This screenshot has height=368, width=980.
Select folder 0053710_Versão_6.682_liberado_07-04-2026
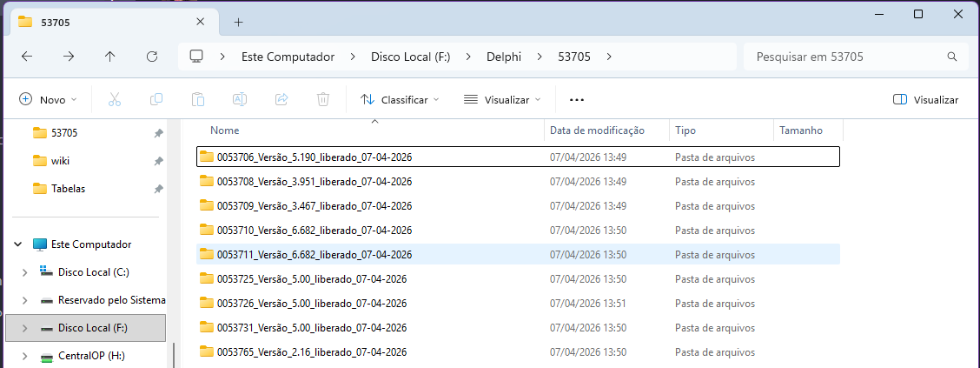pos(314,231)
